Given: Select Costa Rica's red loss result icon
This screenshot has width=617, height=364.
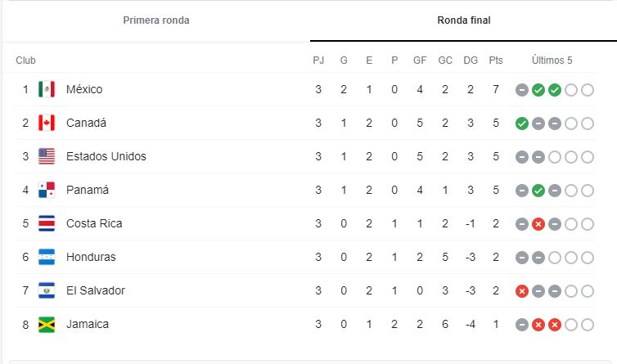Looking at the screenshot, I should (538, 224).
